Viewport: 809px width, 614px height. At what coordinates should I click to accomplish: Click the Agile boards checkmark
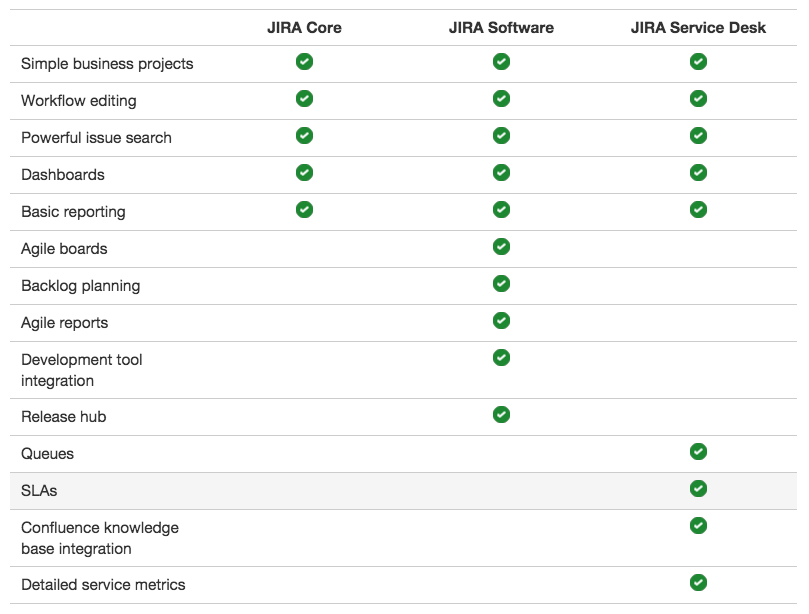coord(501,247)
